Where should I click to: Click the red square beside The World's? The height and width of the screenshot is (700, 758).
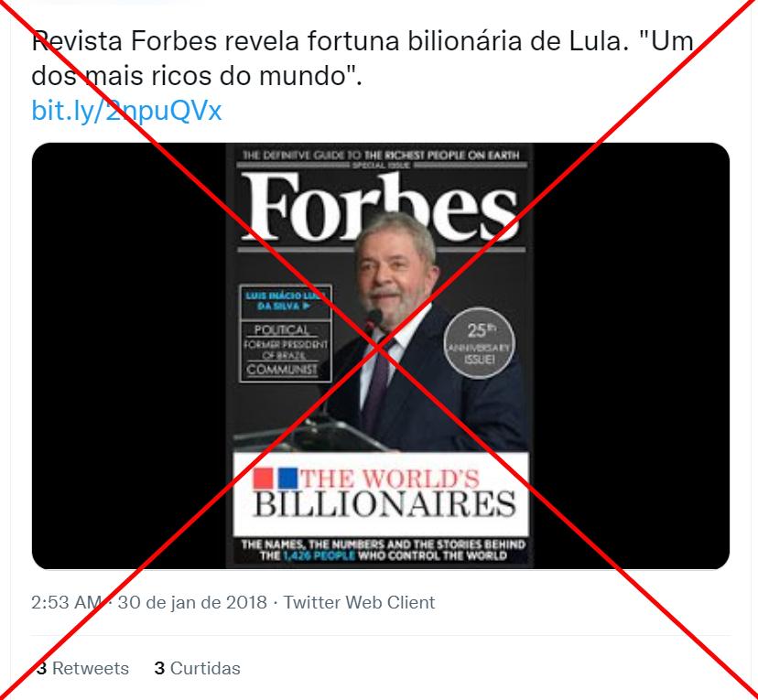click(264, 479)
